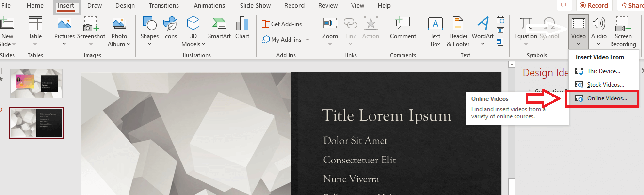This screenshot has width=644, height=195.
Task: Select Online Videos menu option
Action: coord(606,98)
